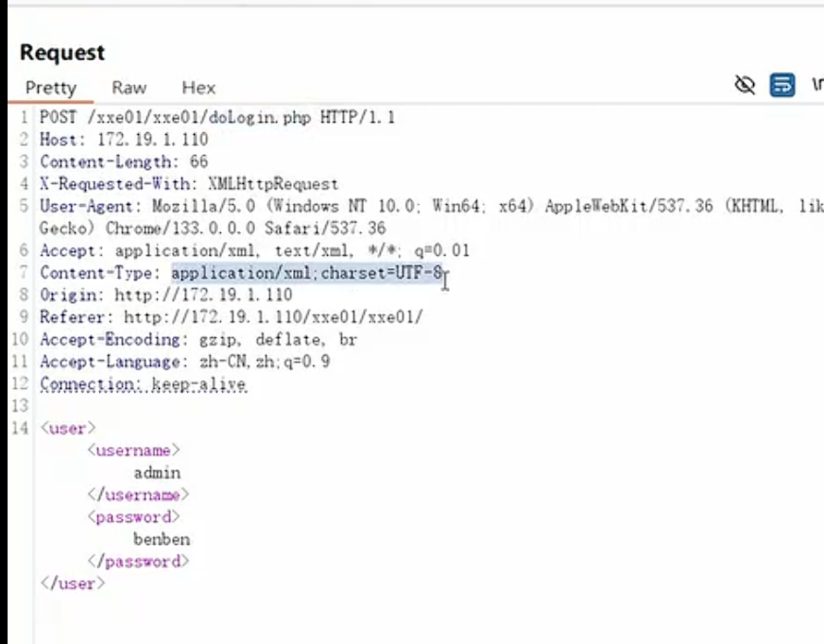Click the opening <user> XML tag
The height and width of the screenshot is (644, 824).
pos(68,429)
